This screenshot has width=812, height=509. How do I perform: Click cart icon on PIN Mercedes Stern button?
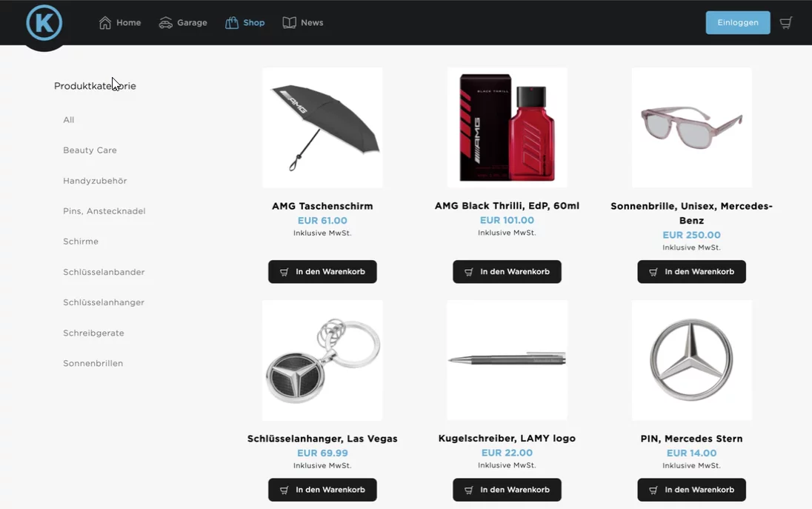click(x=653, y=490)
